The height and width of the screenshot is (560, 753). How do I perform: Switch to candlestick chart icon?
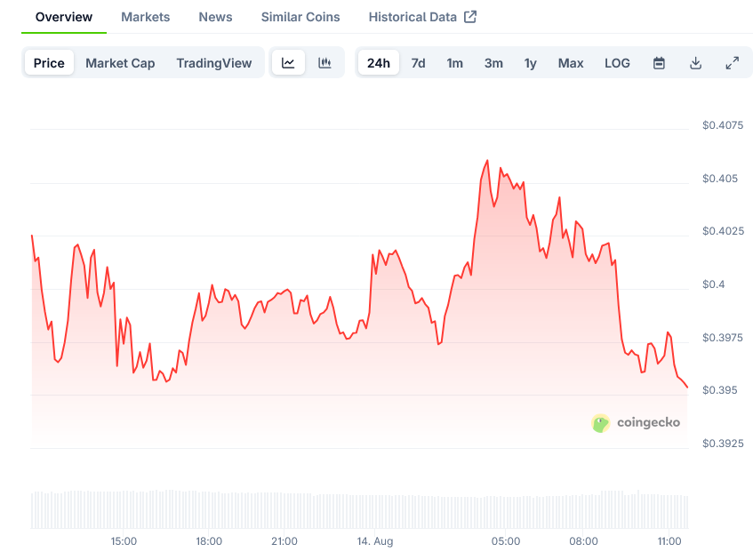click(324, 63)
